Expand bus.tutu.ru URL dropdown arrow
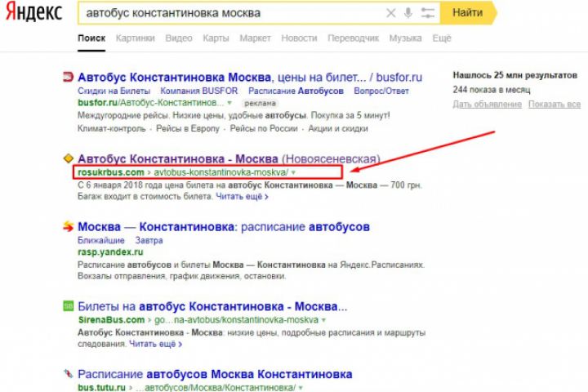The image size is (588, 392). point(301,387)
